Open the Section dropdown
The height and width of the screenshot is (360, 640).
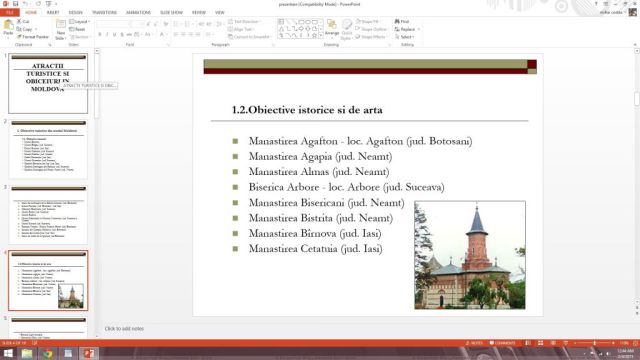pos(80,37)
